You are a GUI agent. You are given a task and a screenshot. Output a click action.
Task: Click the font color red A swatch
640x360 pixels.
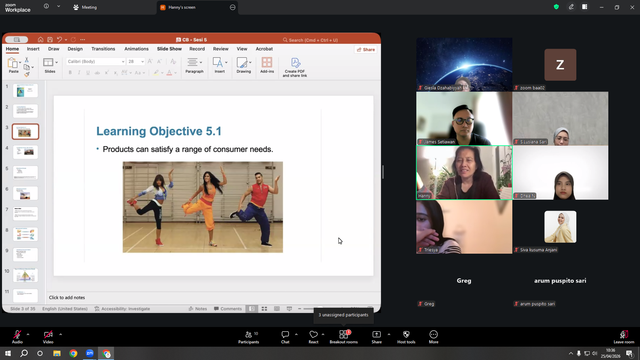(x=169, y=73)
